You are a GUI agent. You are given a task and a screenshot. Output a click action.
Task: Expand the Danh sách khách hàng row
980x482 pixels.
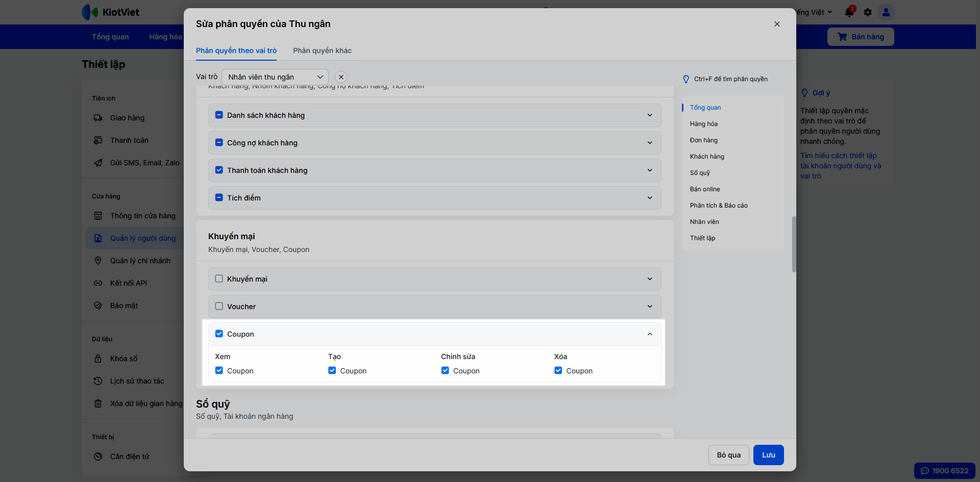(650, 115)
